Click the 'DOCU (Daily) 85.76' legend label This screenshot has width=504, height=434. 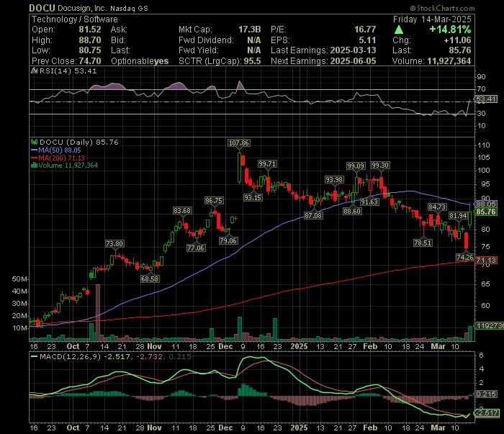pyautogui.click(x=78, y=142)
